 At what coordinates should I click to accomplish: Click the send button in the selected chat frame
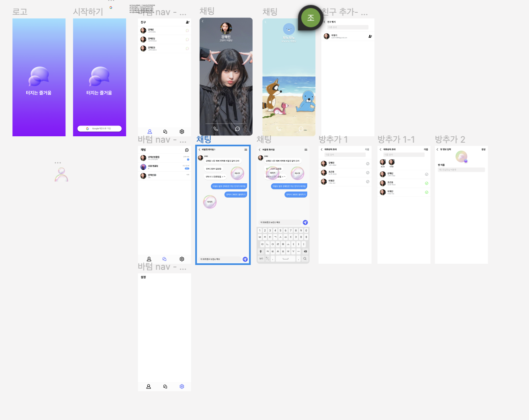click(x=245, y=259)
